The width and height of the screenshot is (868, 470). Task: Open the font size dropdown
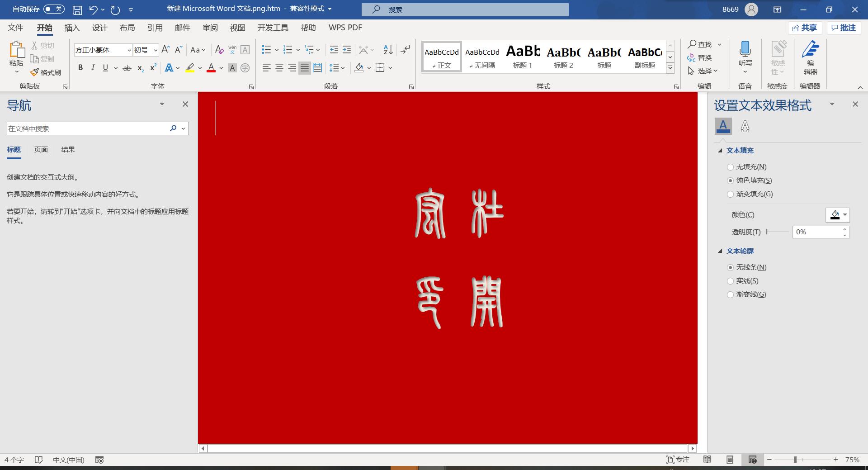coord(155,50)
